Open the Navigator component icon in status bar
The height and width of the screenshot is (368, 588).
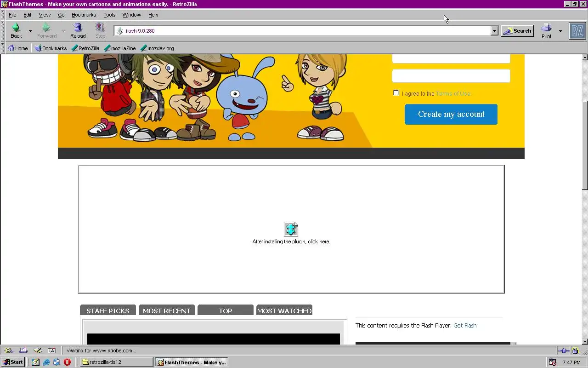point(8,351)
